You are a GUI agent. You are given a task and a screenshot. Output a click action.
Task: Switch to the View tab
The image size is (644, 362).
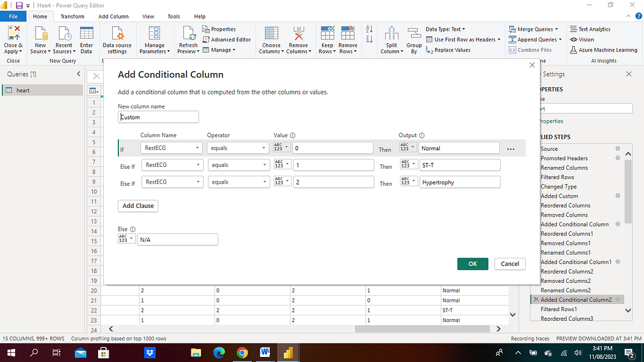148,17
